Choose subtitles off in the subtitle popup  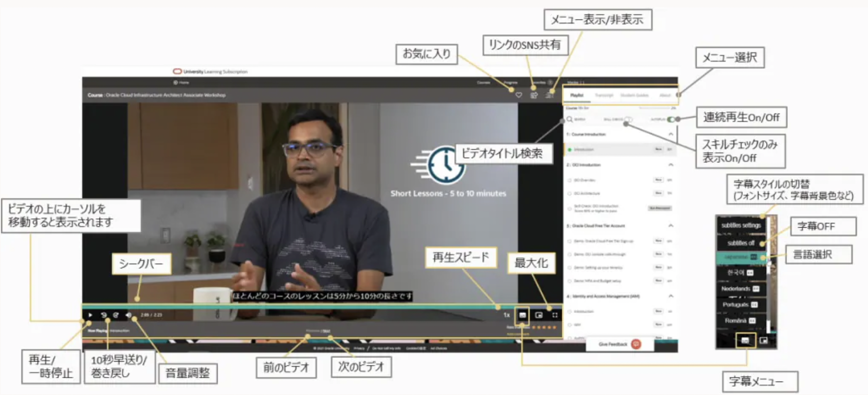pyautogui.click(x=741, y=243)
